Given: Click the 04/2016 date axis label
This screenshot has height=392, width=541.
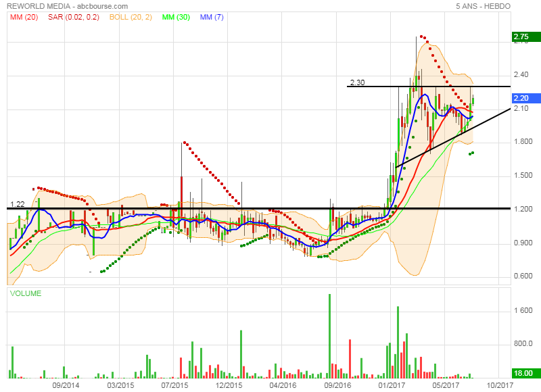Looking at the screenshot, I should pos(283,385).
